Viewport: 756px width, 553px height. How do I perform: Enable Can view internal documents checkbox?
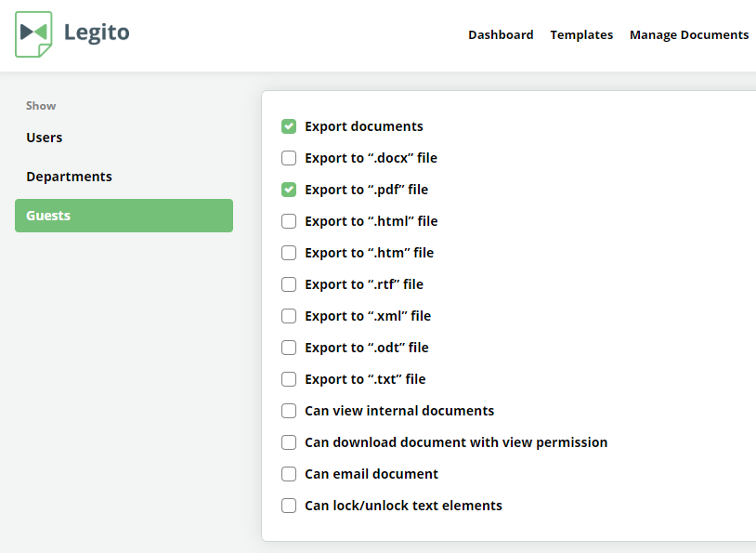[289, 411]
